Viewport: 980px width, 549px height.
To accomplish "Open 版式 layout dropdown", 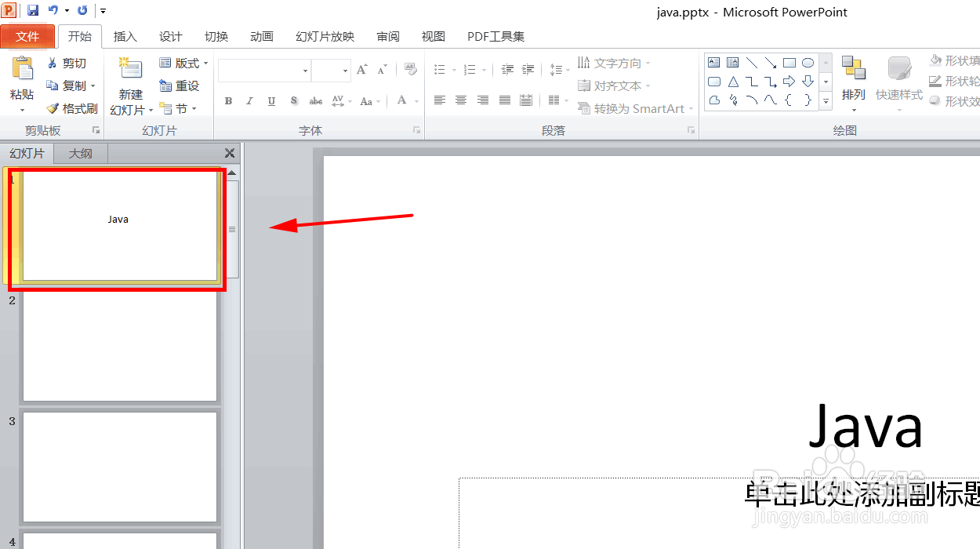I will pos(184,63).
